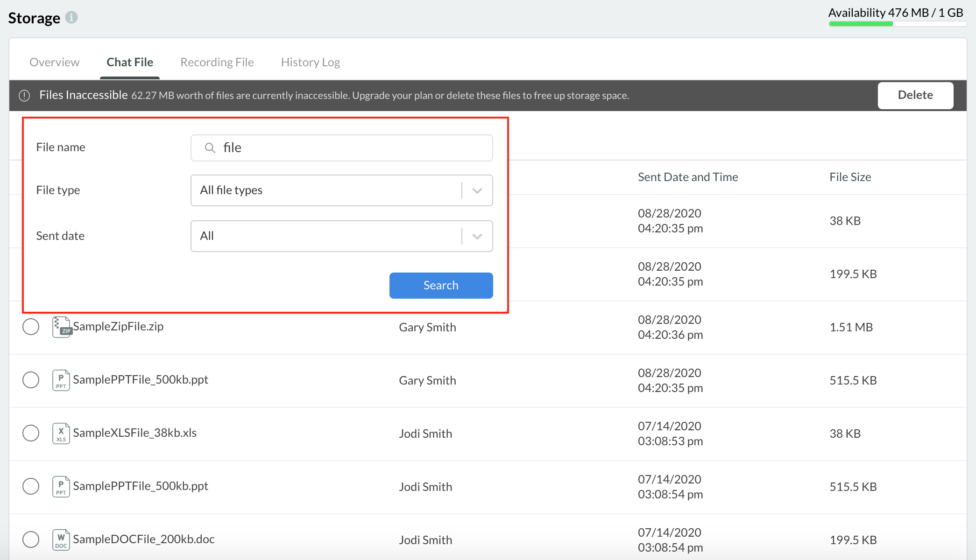This screenshot has width=976, height=560.
Task: Select Gary Smith's SamplePPTFile_500kb.ppt radio button
Action: click(x=31, y=380)
